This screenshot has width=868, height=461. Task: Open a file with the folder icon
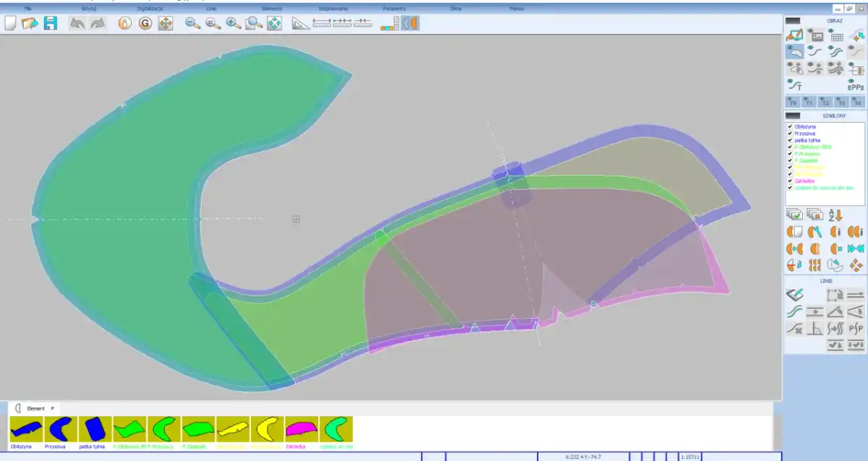click(x=30, y=24)
